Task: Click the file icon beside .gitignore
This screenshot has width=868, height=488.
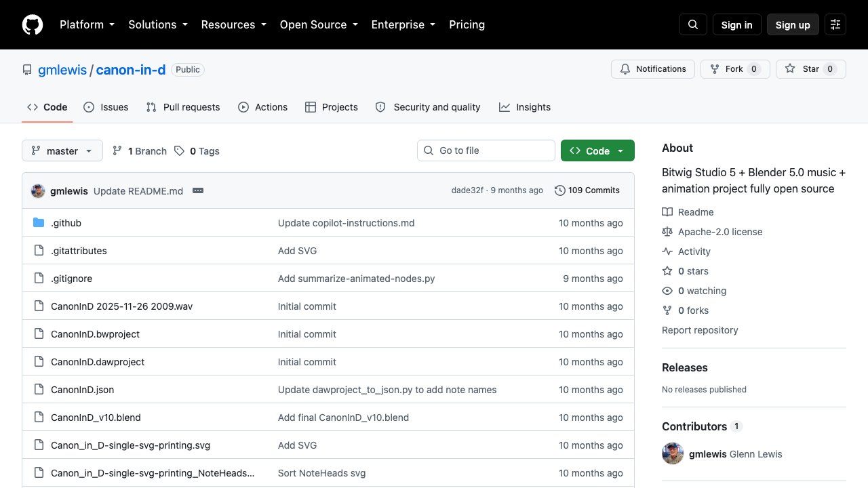Action: pyautogui.click(x=39, y=279)
